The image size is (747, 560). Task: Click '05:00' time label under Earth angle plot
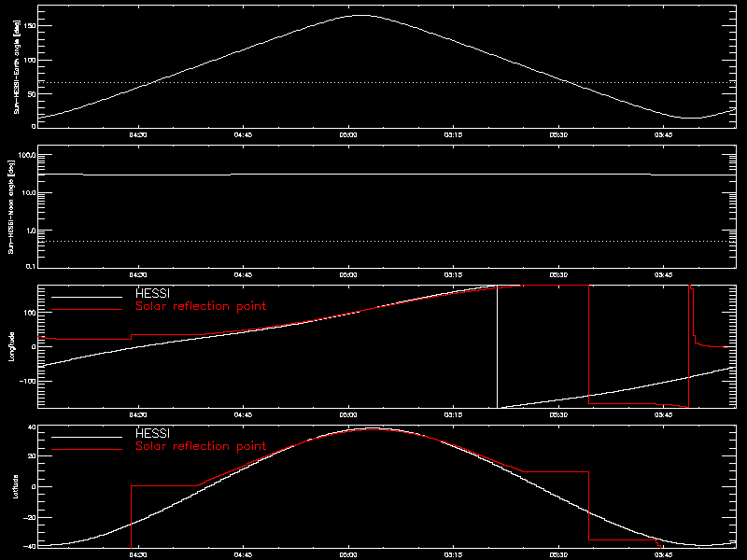coord(348,134)
